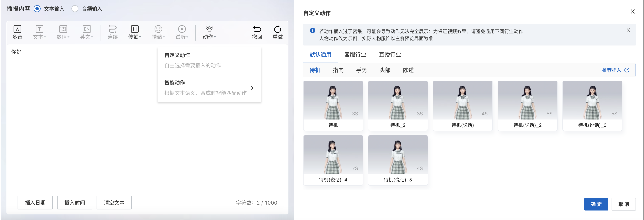Click the blue info icon in notice
This screenshot has height=220, width=644.
point(312,31)
